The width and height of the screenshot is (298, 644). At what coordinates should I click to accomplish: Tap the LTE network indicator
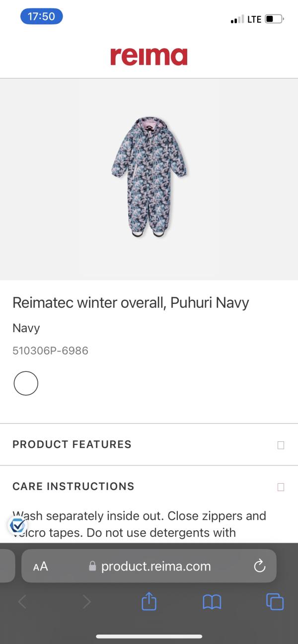click(254, 19)
